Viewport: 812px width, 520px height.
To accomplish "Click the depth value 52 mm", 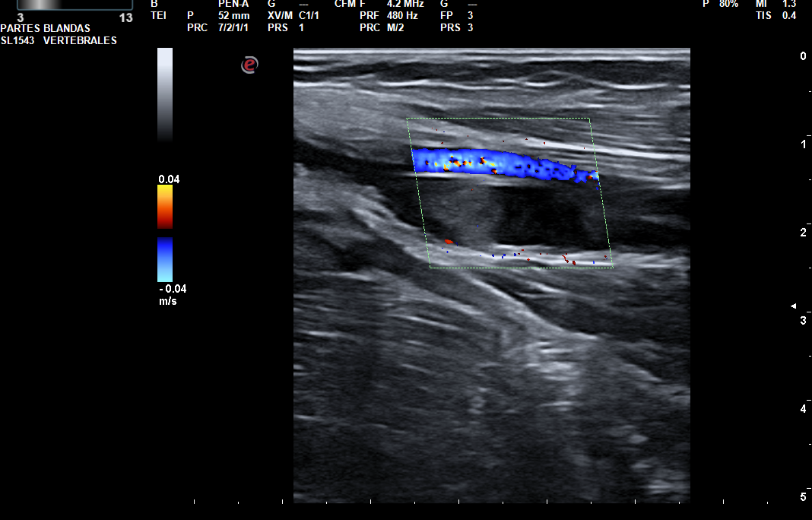I will pyautogui.click(x=233, y=15).
